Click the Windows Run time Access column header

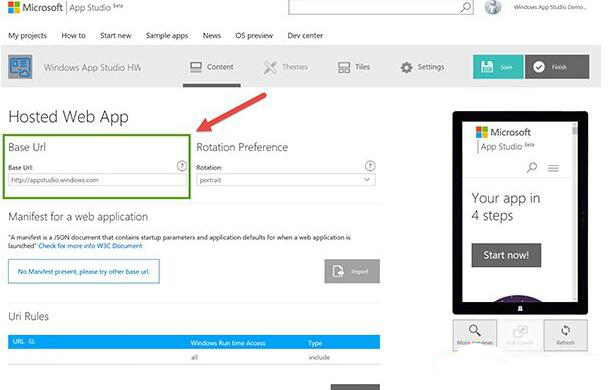point(228,343)
